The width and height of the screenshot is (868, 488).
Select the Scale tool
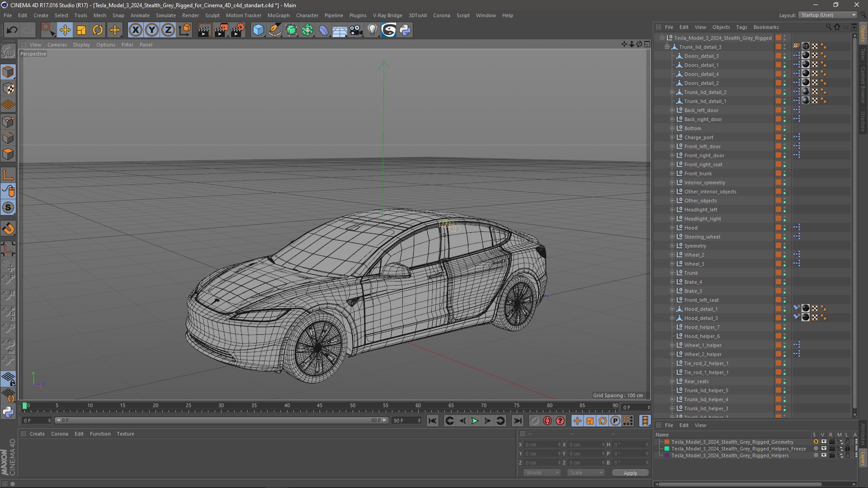tap(81, 30)
